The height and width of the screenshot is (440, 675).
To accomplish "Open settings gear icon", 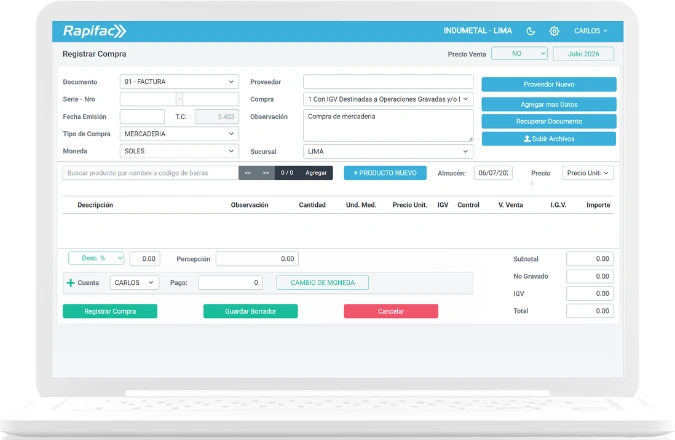I will [x=554, y=31].
